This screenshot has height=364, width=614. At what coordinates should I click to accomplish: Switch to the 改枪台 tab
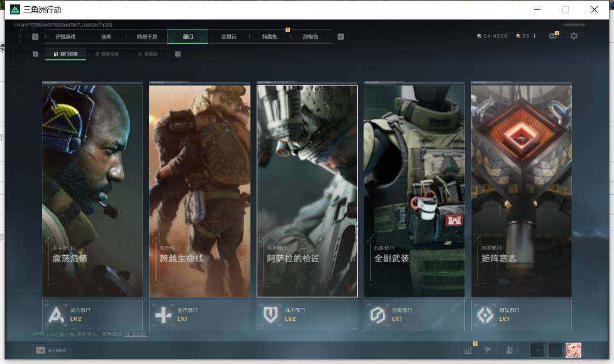pos(311,37)
